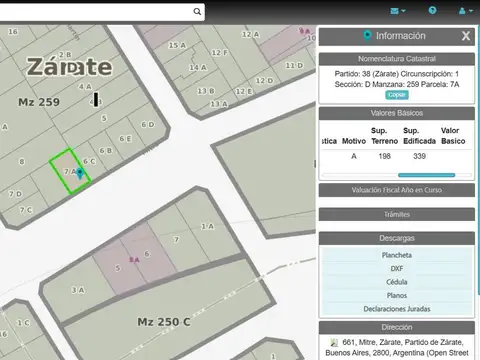This screenshot has width=480, height=360.
Task: Select parcel 6 C on the map
Action: point(89,161)
